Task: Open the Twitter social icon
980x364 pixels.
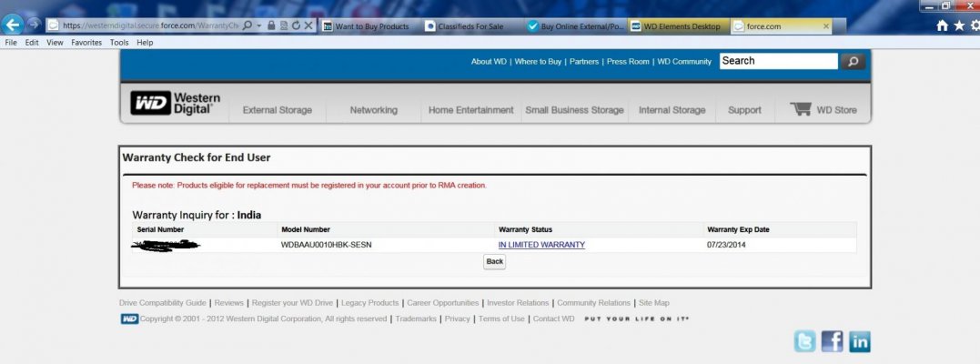Action: pyautogui.click(x=805, y=341)
